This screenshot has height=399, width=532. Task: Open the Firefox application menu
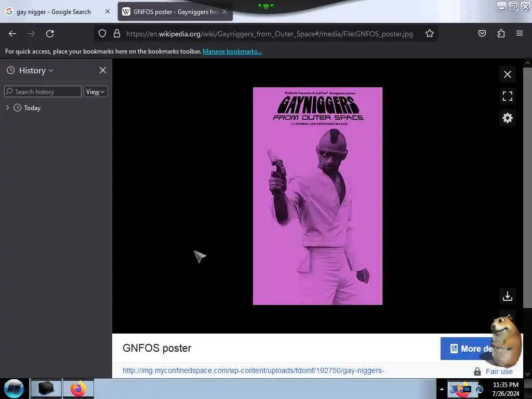520,33
